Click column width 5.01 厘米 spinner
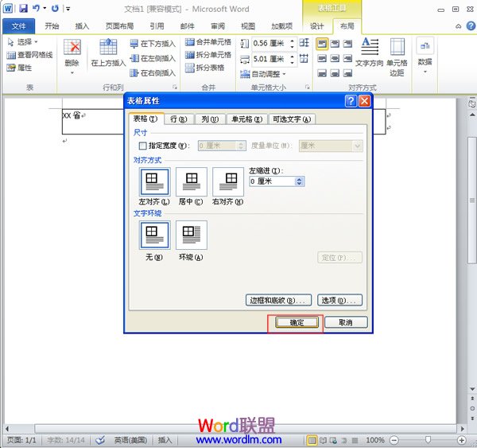Screen dimensions: 477x448 292,58
